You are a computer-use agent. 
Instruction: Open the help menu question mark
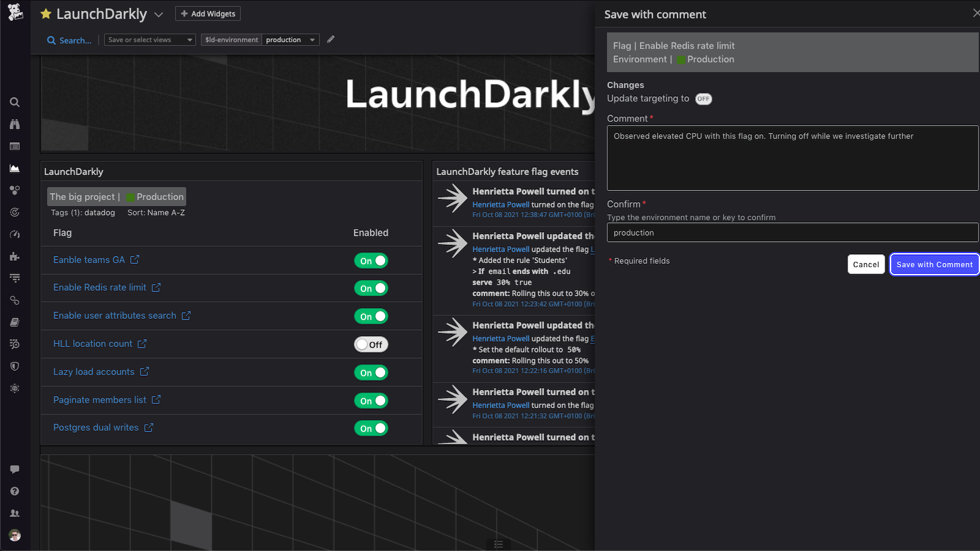point(15,490)
